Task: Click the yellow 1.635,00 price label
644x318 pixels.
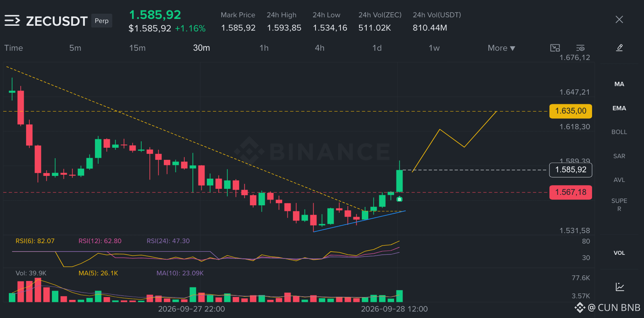Action: (571, 111)
